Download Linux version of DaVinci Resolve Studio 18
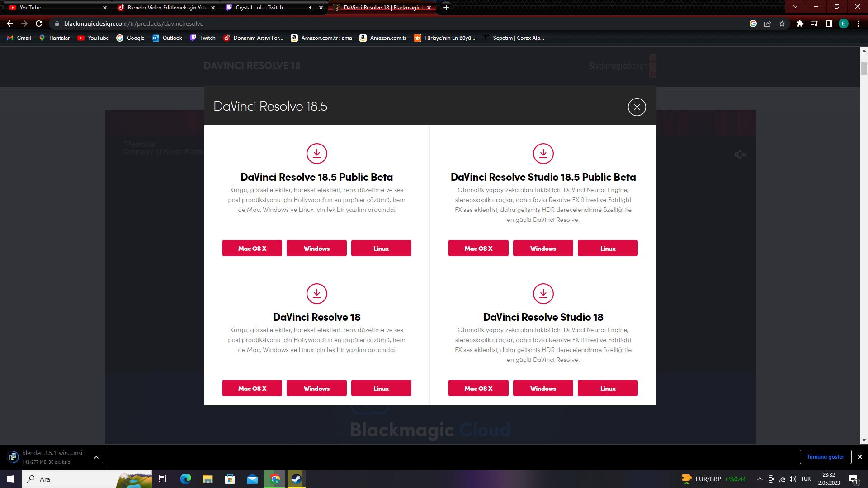868x488 pixels. [x=608, y=388]
